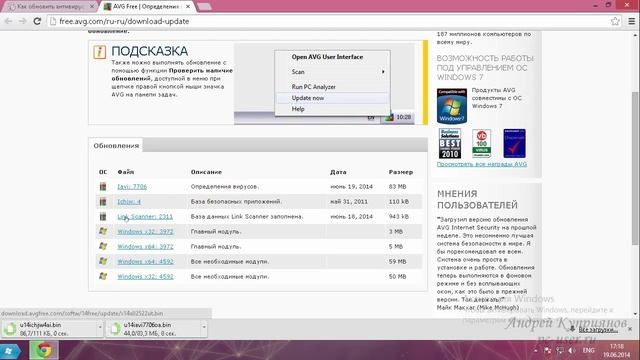
Task: Click 'Определения вирусов.' description text
Action: click(225, 187)
